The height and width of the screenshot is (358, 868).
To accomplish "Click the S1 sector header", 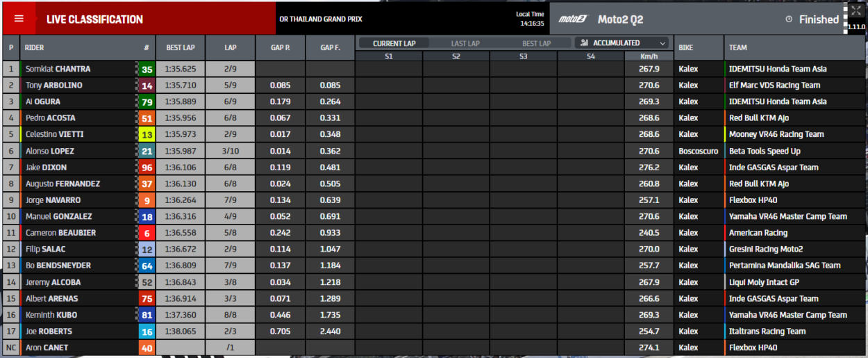I will click(x=389, y=56).
